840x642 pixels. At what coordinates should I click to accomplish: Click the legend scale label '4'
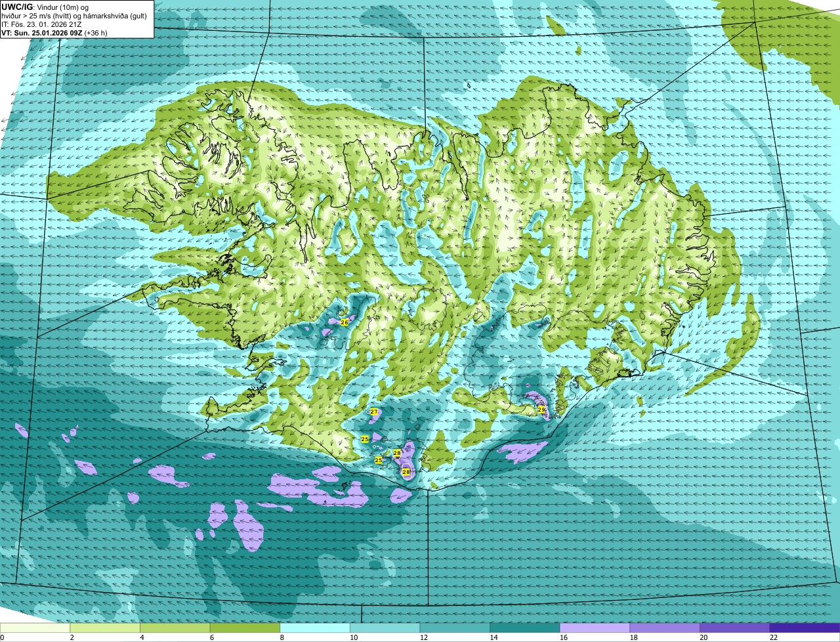[141, 637]
